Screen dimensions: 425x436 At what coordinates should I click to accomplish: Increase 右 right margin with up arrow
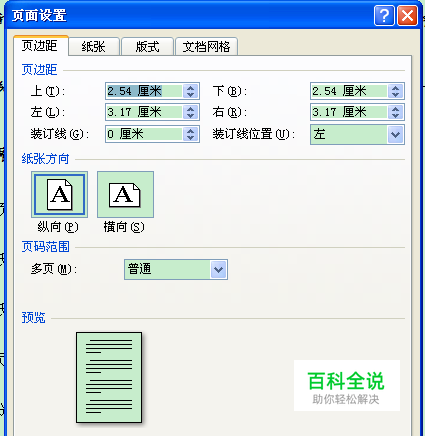pyautogui.click(x=396, y=109)
